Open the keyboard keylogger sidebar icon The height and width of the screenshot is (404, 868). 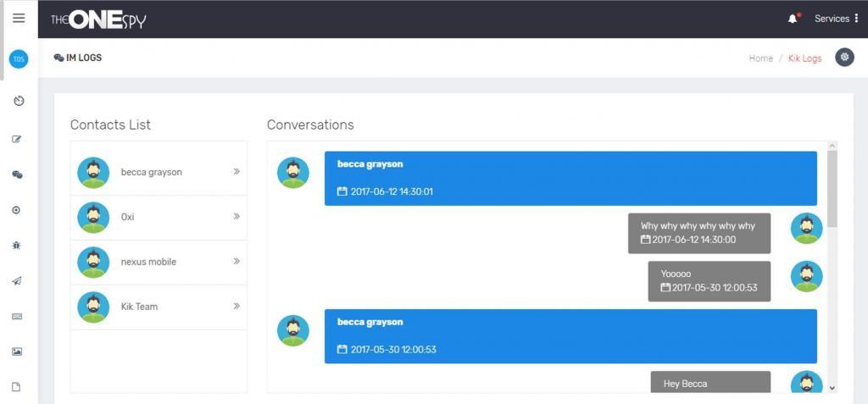17,317
